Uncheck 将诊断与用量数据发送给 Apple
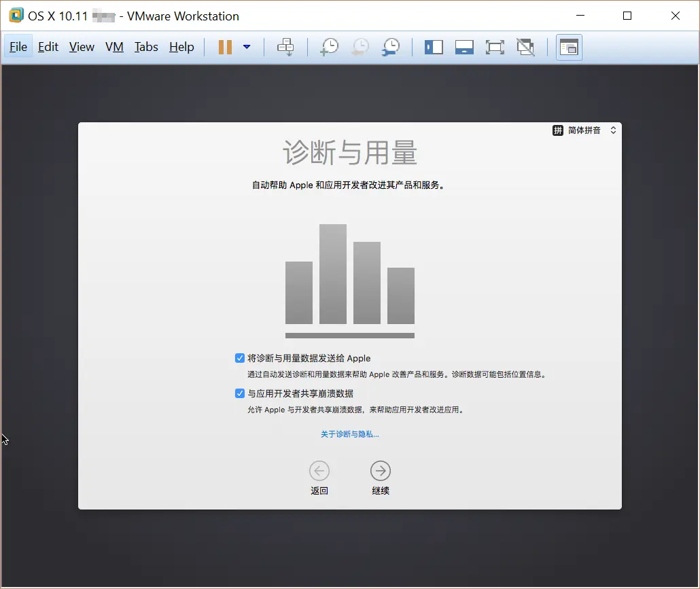 [x=240, y=357]
